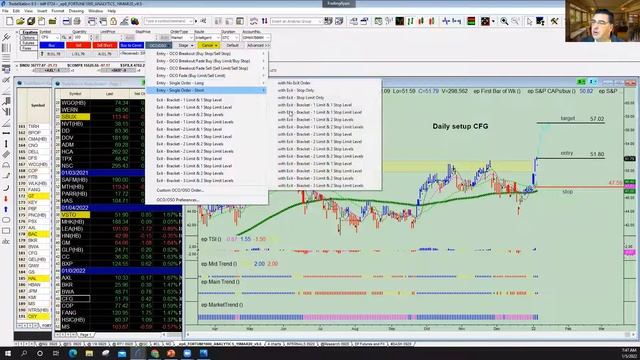640x360 pixels.
Task: Select the arc drawing tool
Action: (x=6, y=188)
